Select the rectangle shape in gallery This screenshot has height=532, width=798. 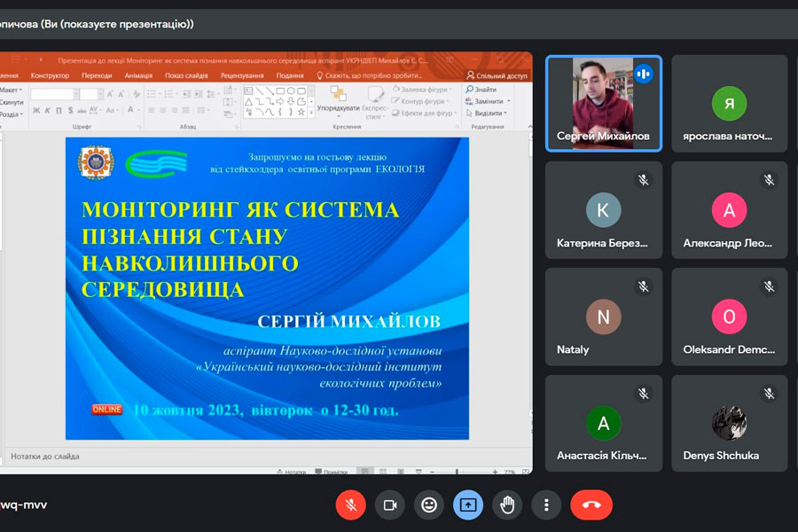click(x=280, y=91)
